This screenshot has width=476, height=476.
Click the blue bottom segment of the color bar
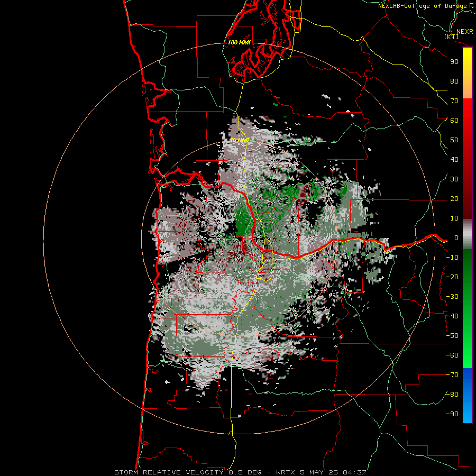[467, 396]
